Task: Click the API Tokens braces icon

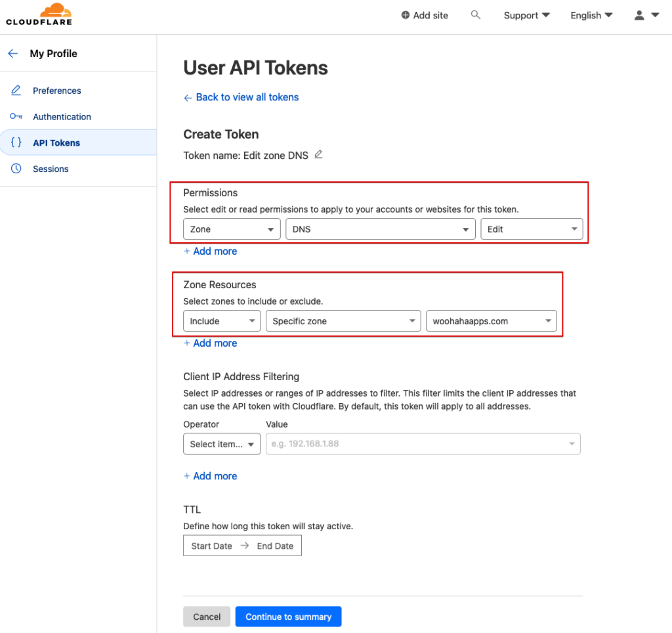Action: click(16, 142)
